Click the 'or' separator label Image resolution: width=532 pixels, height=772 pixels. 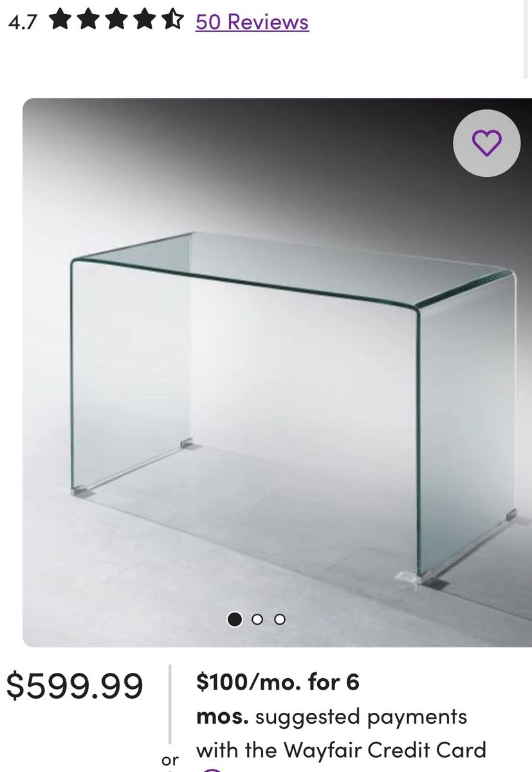(170, 760)
